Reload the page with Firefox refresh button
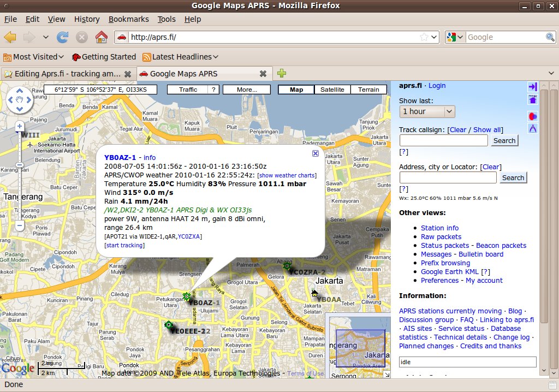The image size is (559, 392). (x=63, y=37)
